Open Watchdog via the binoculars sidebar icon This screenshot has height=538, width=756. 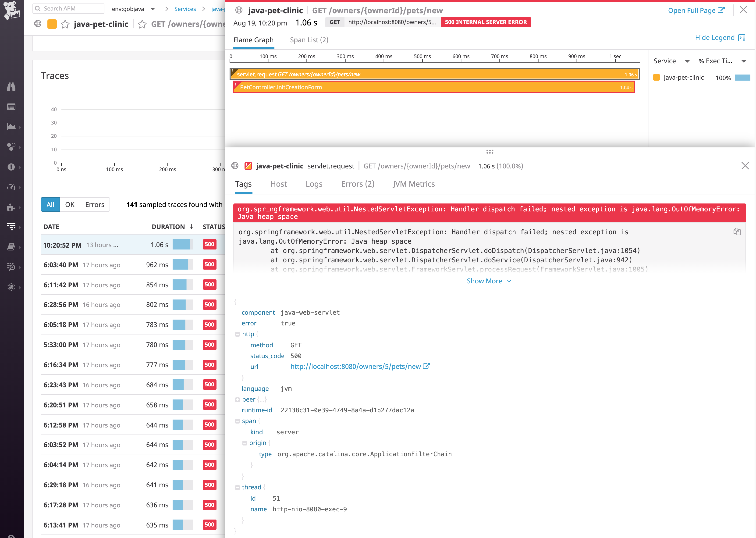coord(12,87)
